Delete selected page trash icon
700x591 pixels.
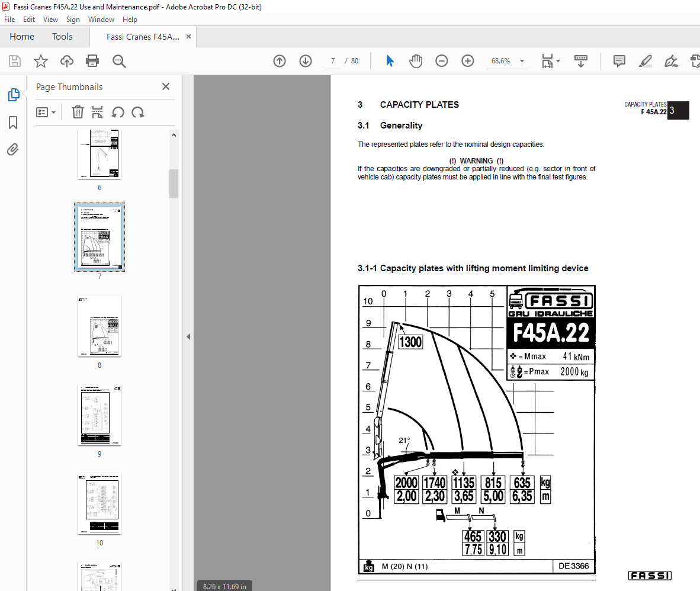click(x=78, y=112)
